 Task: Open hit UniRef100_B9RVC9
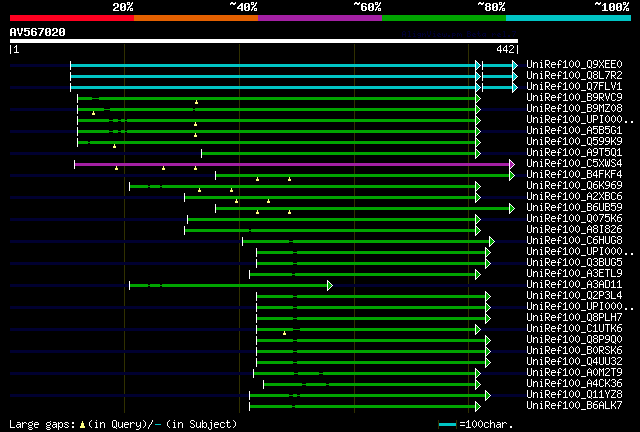point(574,98)
